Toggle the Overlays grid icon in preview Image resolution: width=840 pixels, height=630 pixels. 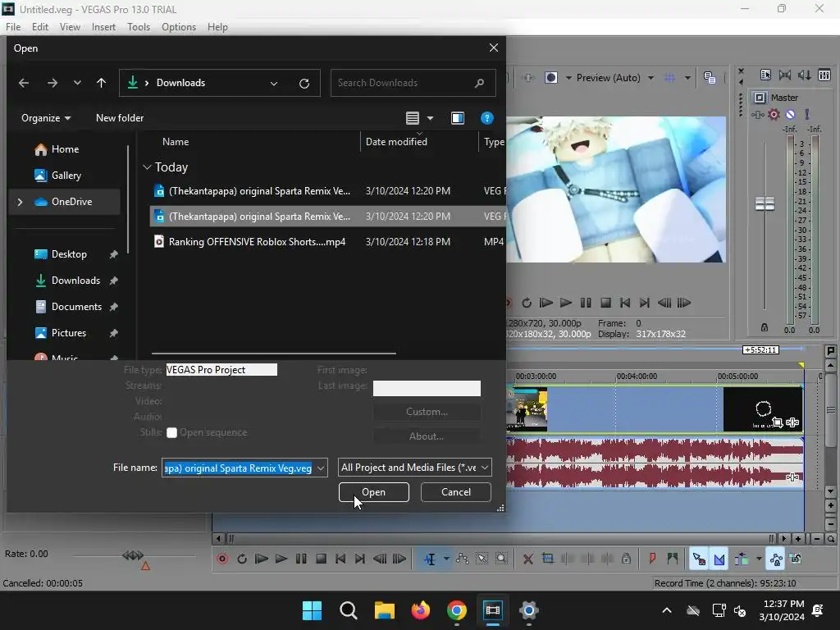pos(669,78)
